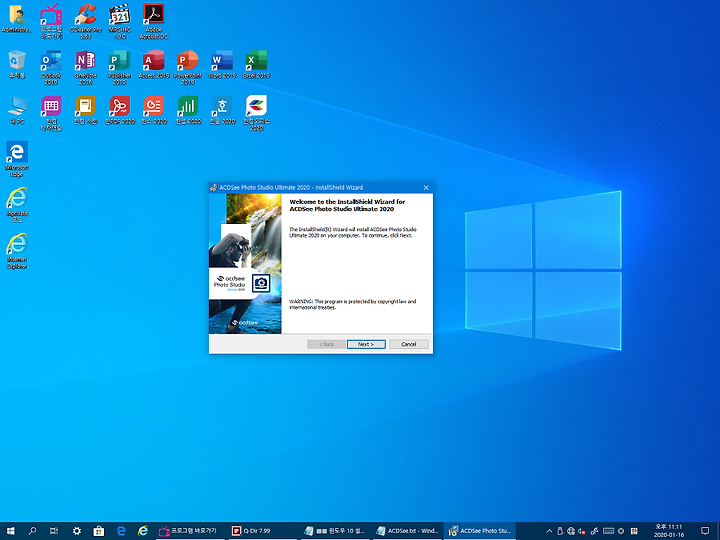Open Task View on the taskbar
This screenshot has width=720, height=540.
(54, 531)
